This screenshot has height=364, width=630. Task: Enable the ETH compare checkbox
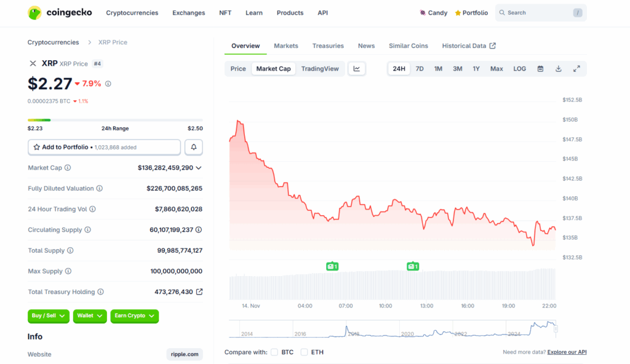(304, 352)
